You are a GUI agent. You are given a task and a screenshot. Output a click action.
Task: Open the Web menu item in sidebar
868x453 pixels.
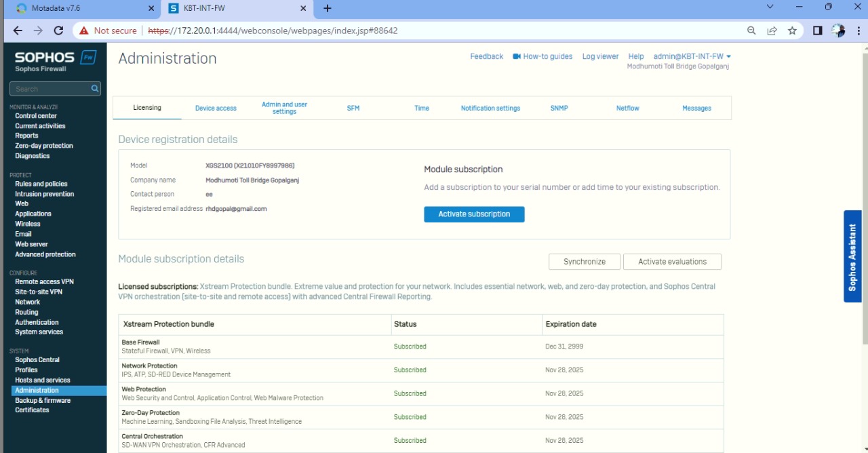tap(22, 203)
